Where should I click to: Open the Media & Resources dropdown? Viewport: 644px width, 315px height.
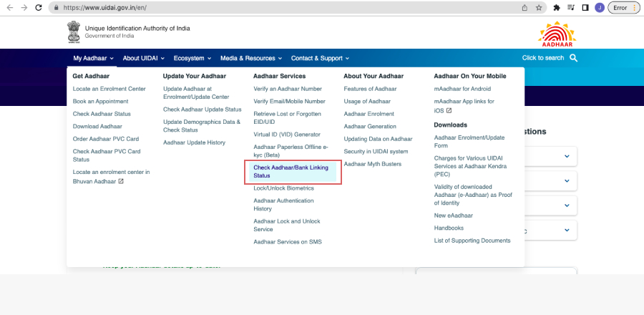click(x=251, y=58)
